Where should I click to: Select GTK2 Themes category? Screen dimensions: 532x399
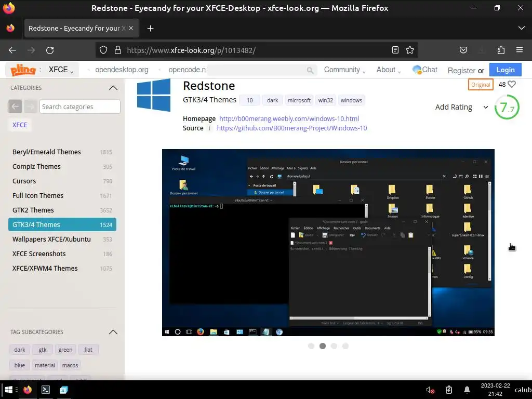62,210
